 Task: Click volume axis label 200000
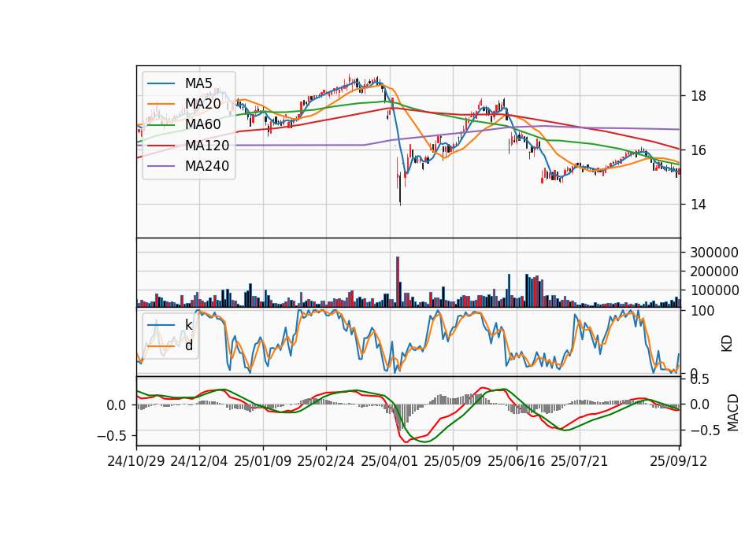coord(714,271)
